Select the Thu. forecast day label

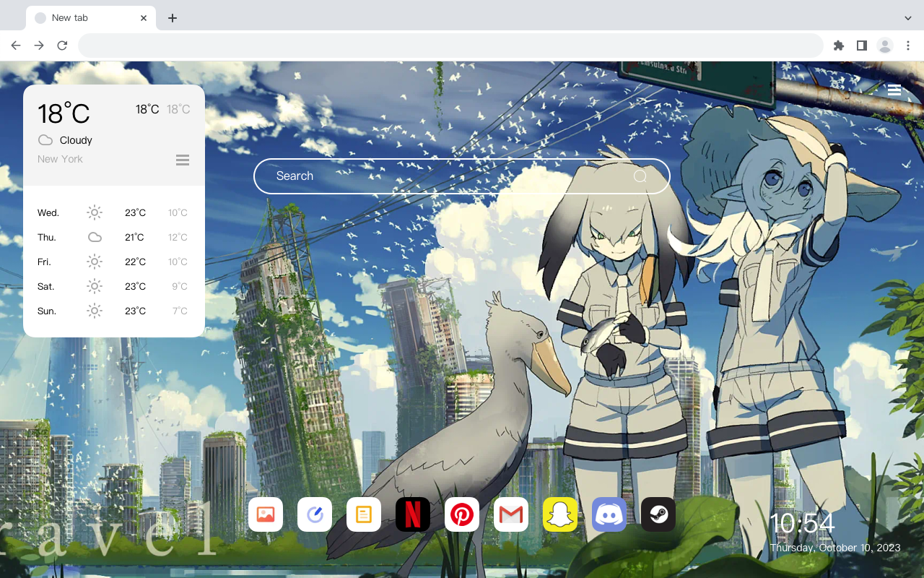(47, 237)
